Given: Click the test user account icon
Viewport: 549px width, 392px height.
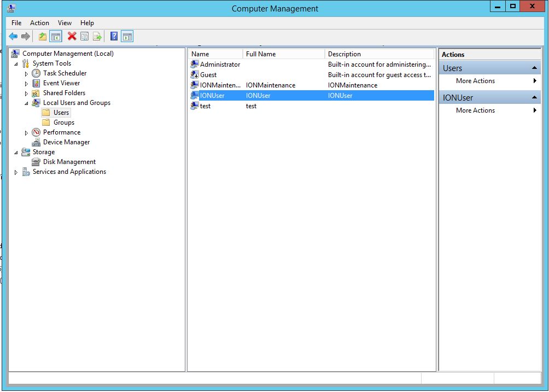Looking at the screenshot, I should pos(194,106).
